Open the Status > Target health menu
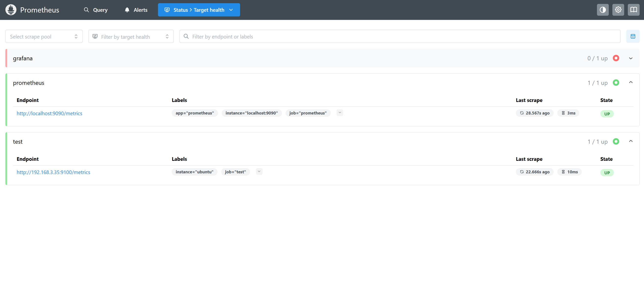Image resolution: width=644 pixels, height=305 pixels. click(199, 10)
